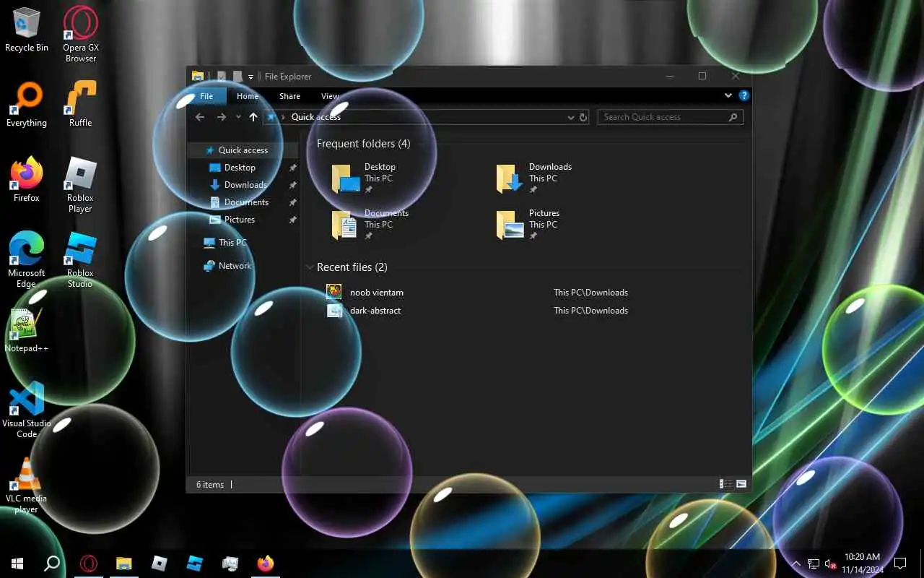Go back in File Explorer navigation
Image resolution: width=924 pixels, height=578 pixels.
200,117
